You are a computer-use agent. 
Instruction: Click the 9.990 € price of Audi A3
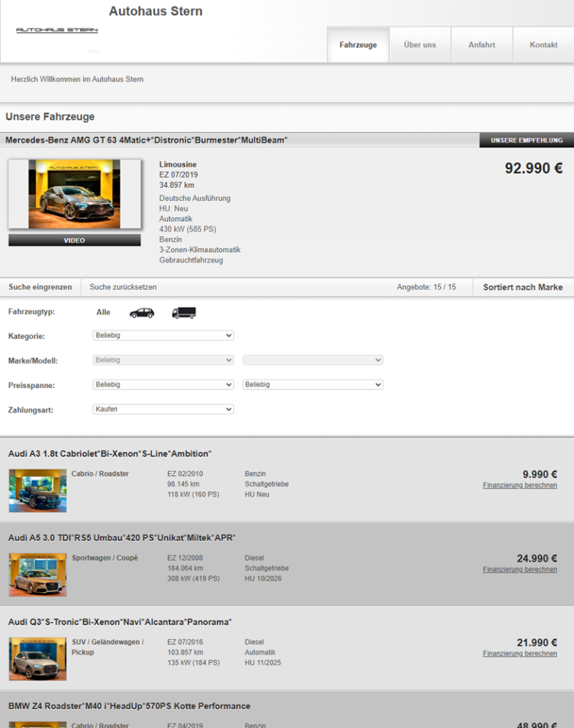tap(540, 474)
